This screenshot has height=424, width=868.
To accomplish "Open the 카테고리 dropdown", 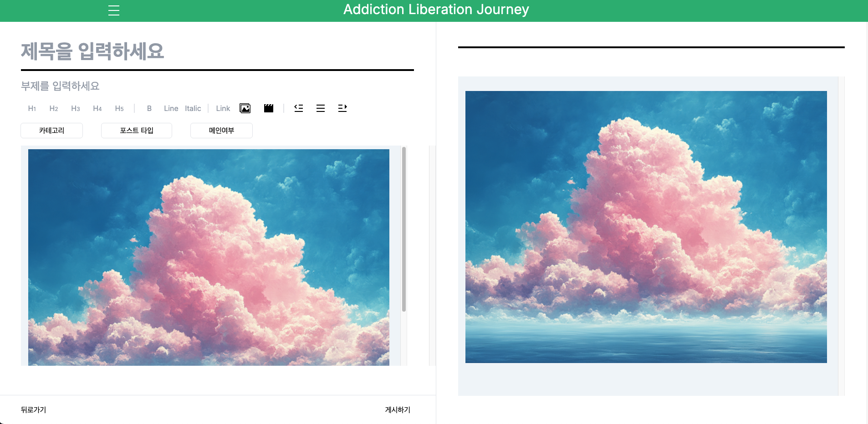I will (x=51, y=131).
